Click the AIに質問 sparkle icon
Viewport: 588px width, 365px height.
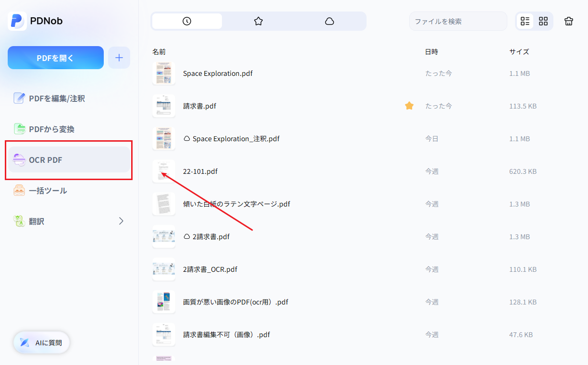pos(24,343)
